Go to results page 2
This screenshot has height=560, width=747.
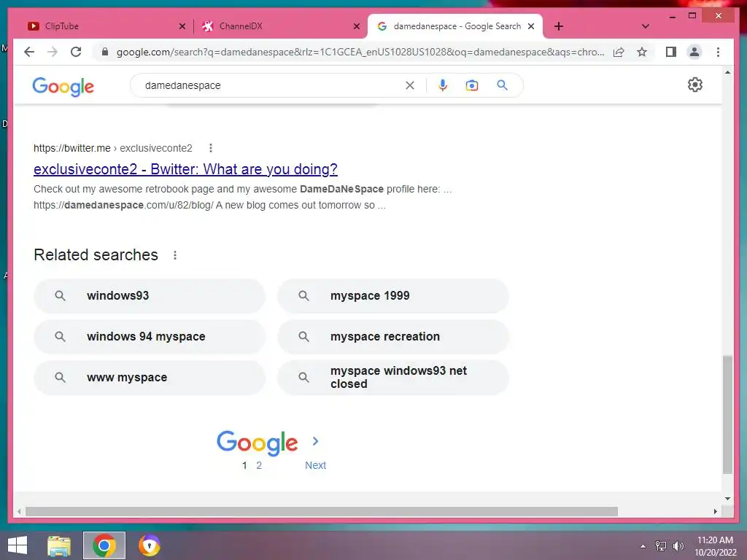coord(259,465)
